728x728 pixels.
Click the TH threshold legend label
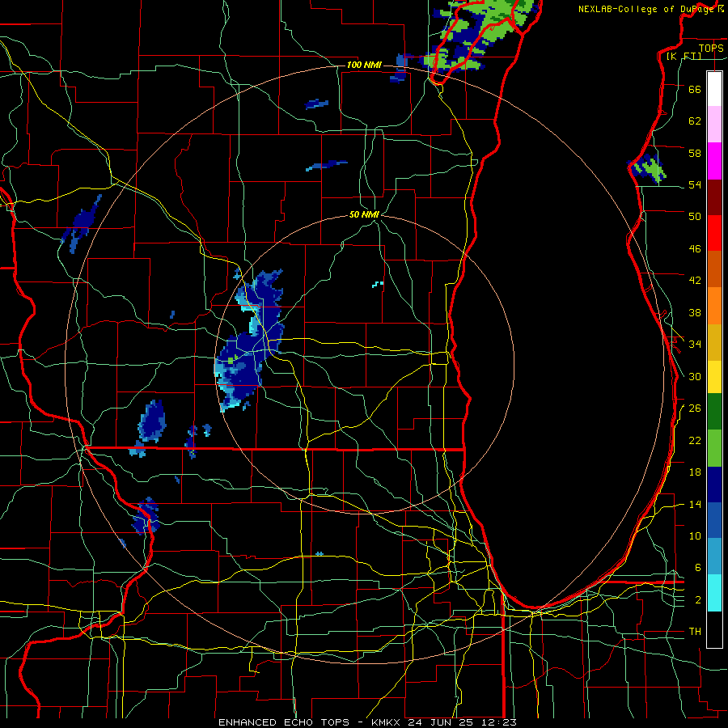click(x=695, y=632)
